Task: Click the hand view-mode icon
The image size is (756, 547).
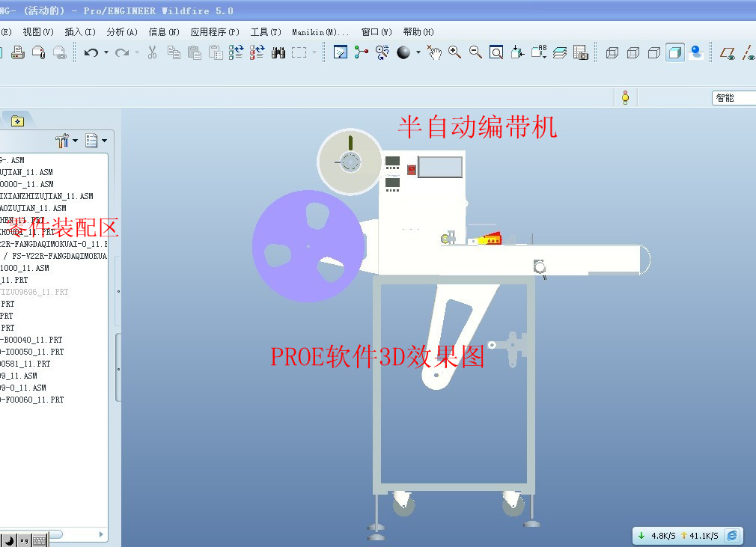Action: pos(434,52)
